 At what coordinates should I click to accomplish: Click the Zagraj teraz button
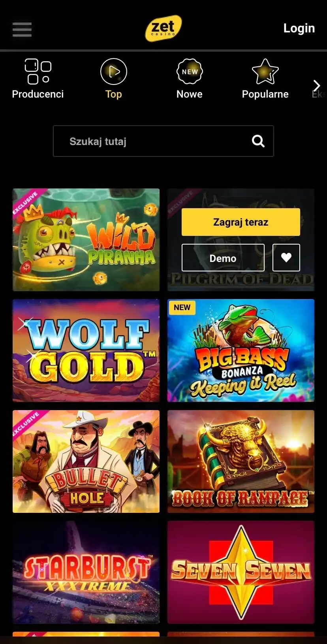pyautogui.click(x=241, y=222)
